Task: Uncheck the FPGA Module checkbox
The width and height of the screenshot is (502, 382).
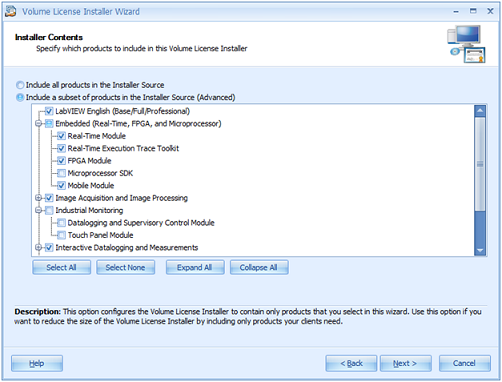Action: (61, 161)
